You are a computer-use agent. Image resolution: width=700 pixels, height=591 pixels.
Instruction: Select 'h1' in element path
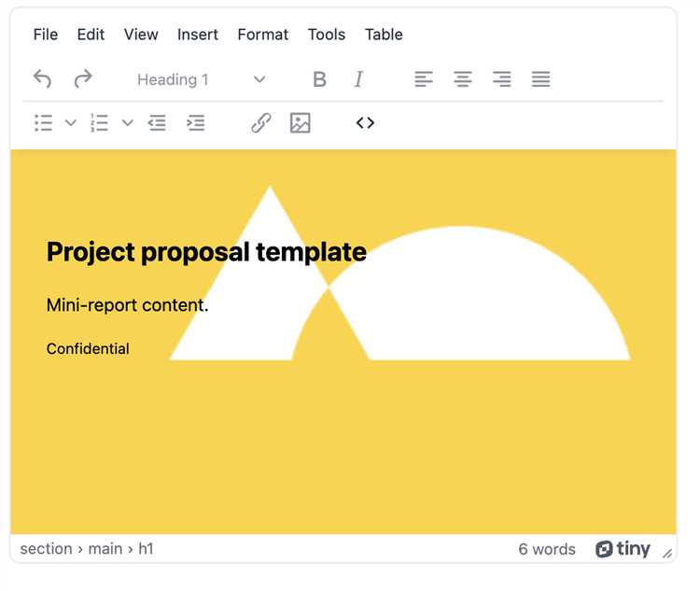pyautogui.click(x=146, y=549)
